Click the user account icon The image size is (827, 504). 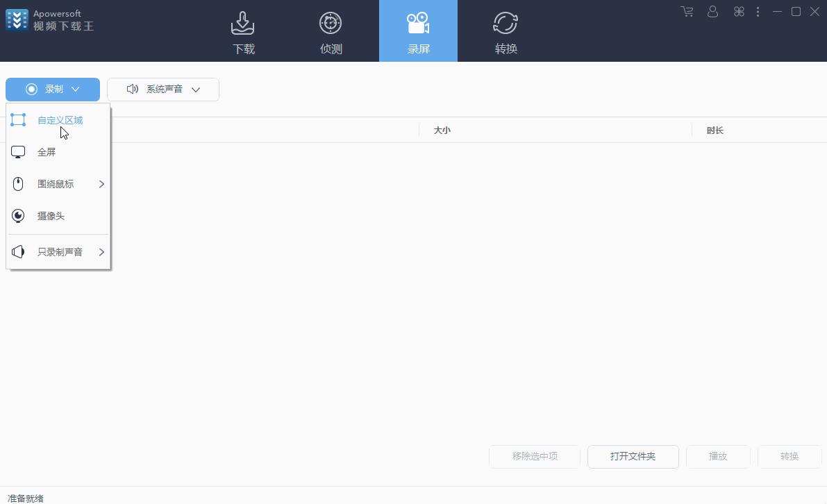712,12
